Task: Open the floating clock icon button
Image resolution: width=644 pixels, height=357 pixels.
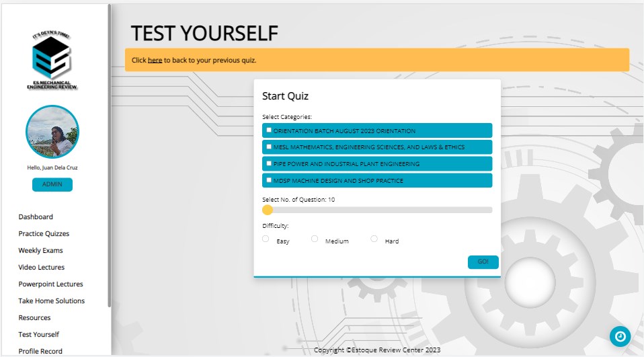Action: (620, 336)
